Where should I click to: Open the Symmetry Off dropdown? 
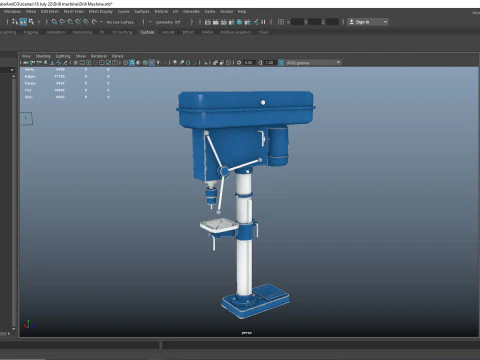(x=168, y=22)
